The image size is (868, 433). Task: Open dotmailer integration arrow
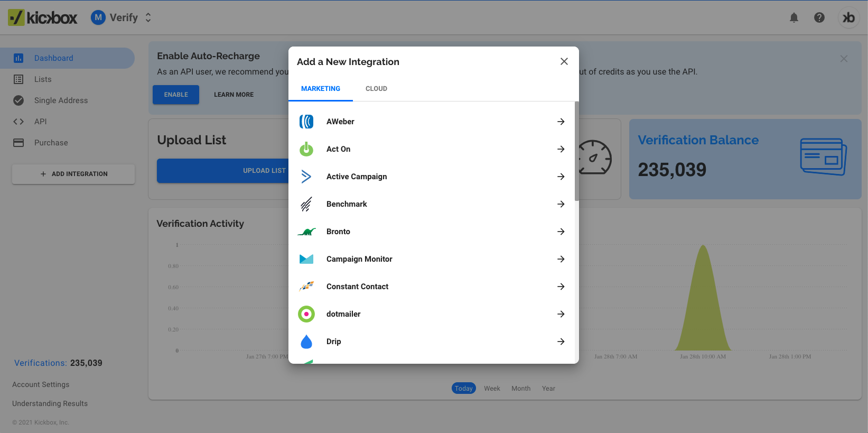click(561, 314)
